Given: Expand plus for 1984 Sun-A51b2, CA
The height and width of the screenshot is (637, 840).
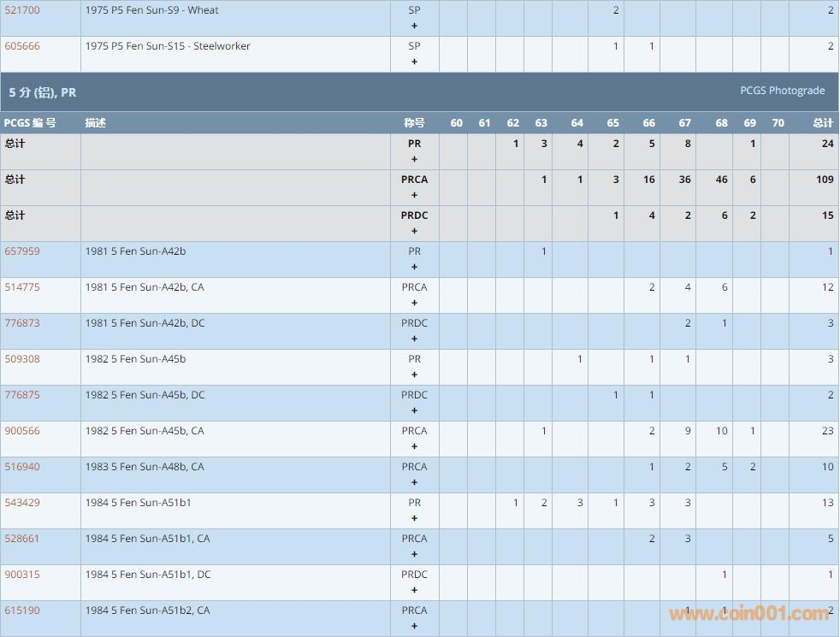Looking at the screenshot, I should click(414, 625).
